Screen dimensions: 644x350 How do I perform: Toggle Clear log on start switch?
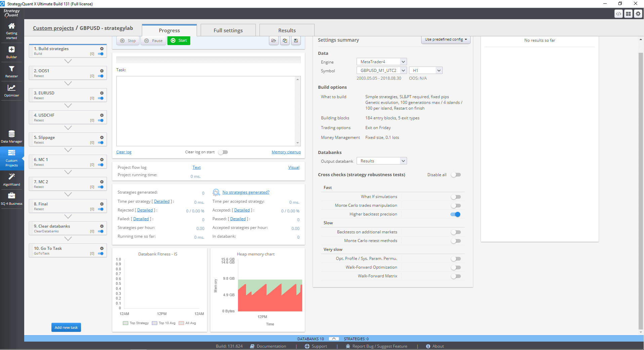(x=223, y=152)
